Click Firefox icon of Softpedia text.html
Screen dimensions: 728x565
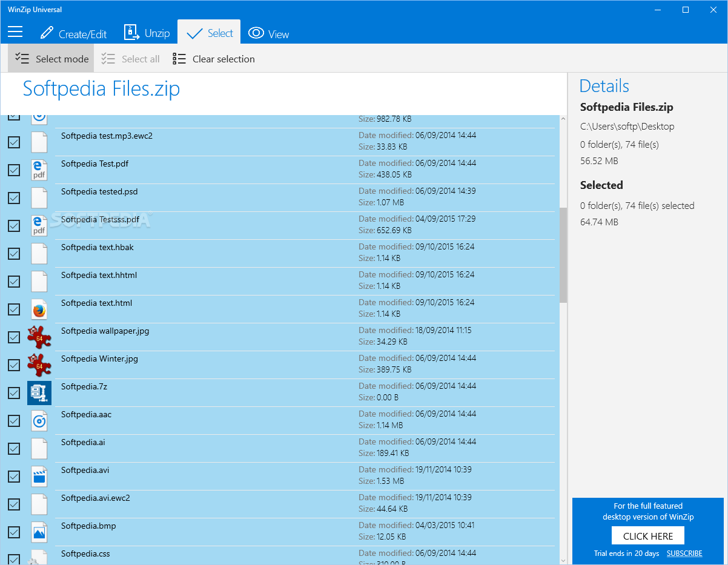point(39,309)
